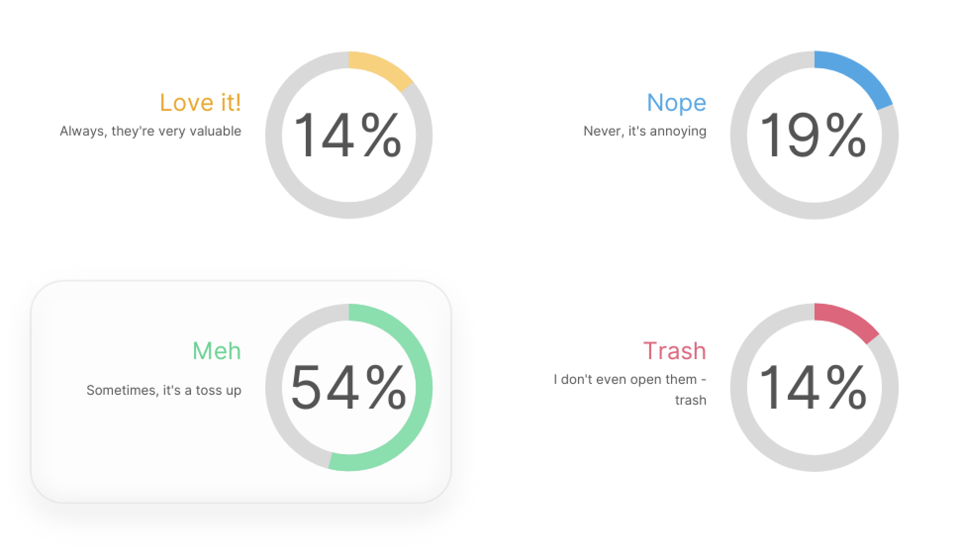The image size is (960, 560).
Task: Click the 'Nope' heading
Action: [676, 103]
